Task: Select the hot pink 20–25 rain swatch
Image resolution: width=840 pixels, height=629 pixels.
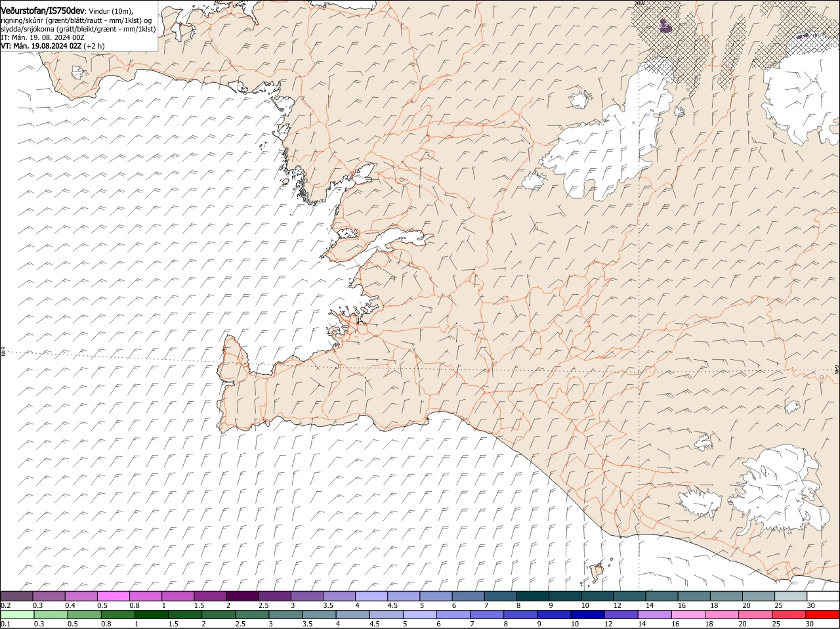Action: [x=756, y=615]
